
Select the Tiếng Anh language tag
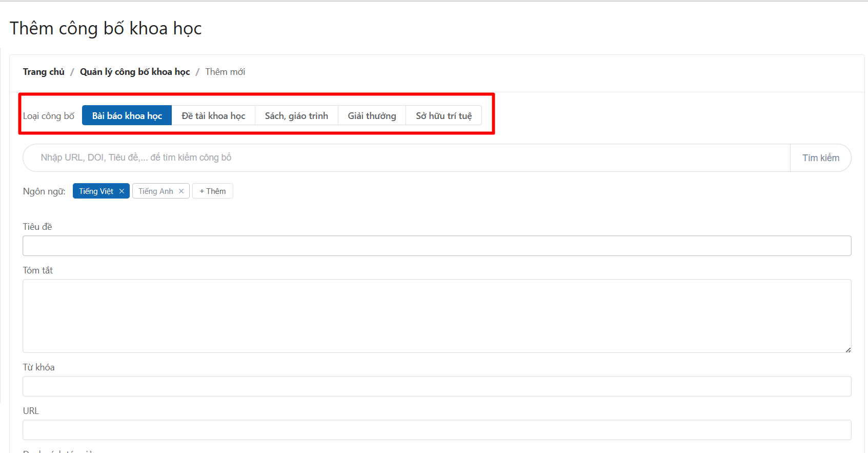click(x=155, y=191)
